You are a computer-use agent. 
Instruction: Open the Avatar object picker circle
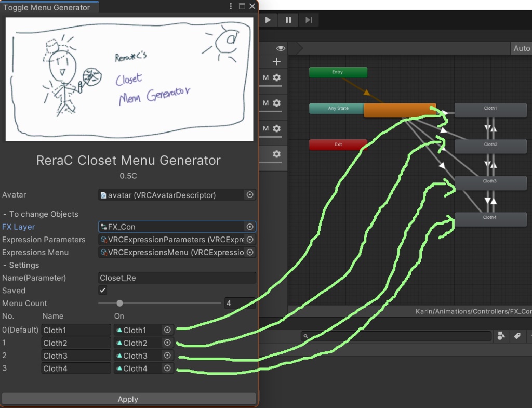pos(250,195)
